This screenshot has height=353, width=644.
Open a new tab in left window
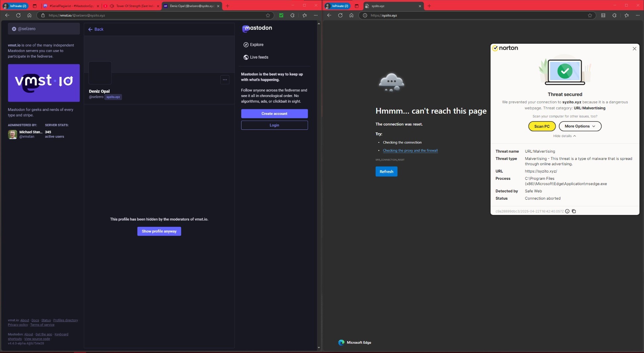click(227, 6)
